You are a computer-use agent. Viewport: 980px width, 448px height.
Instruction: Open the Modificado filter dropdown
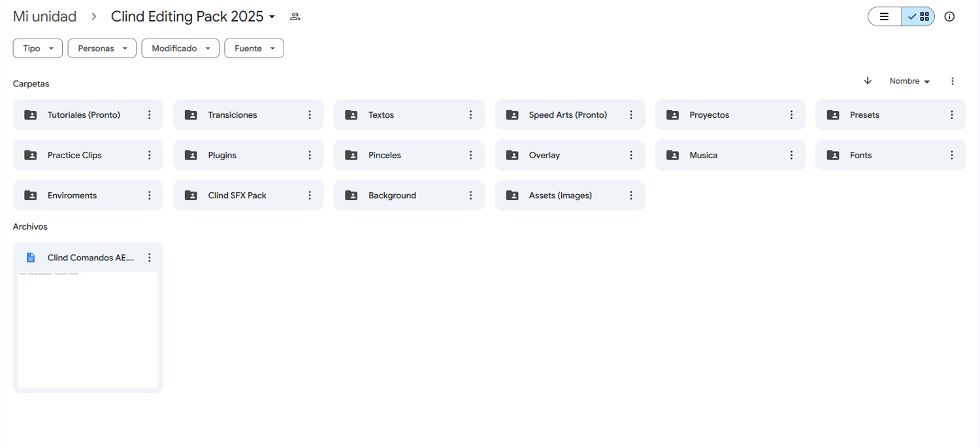click(x=180, y=48)
